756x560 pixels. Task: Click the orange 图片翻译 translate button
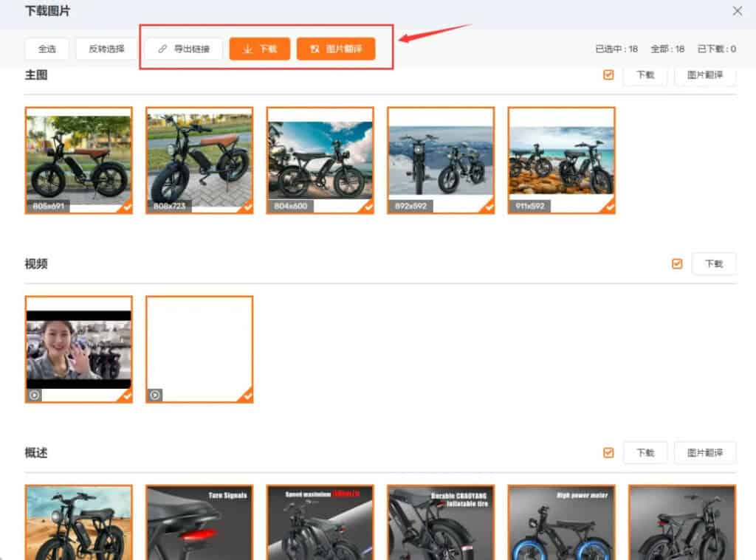point(336,49)
